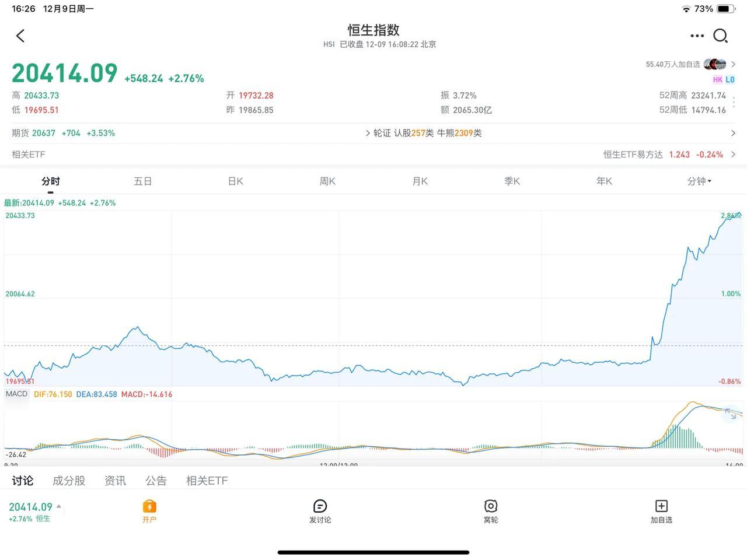Go back with the left arrow icon

coord(20,36)
